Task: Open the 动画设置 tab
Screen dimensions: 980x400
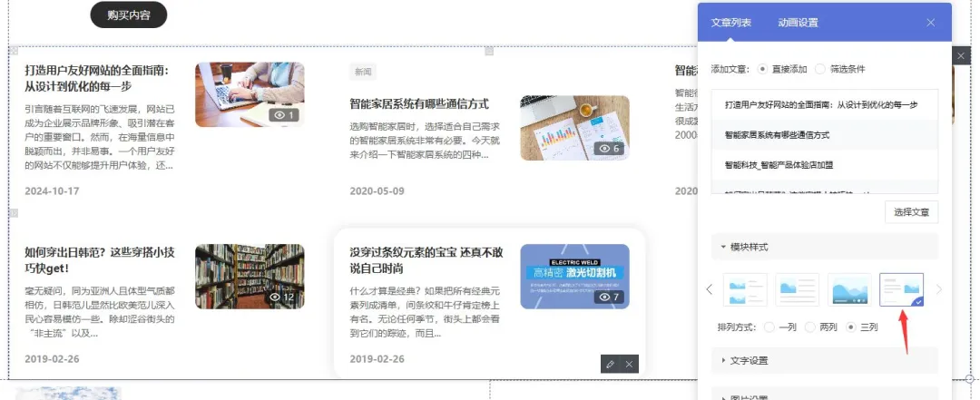Action: pyautogui.click(x=799, y=23)
